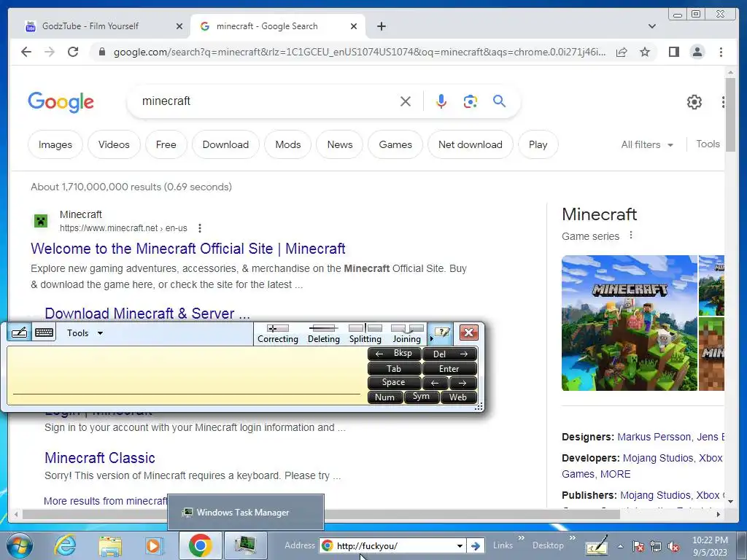This screenshot has height=560, width=747.
Task: Click the Minecraft cover art thumbnail
Action: point(630,323)
